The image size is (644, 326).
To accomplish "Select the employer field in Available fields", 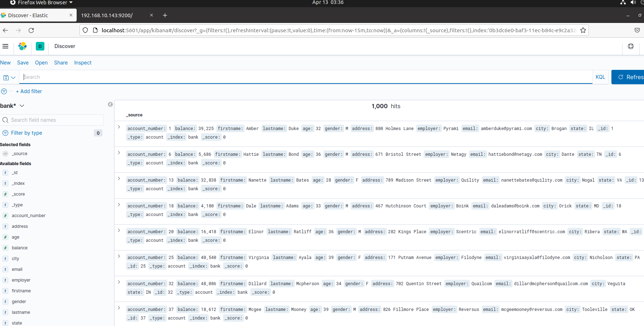I will point(21,280).
